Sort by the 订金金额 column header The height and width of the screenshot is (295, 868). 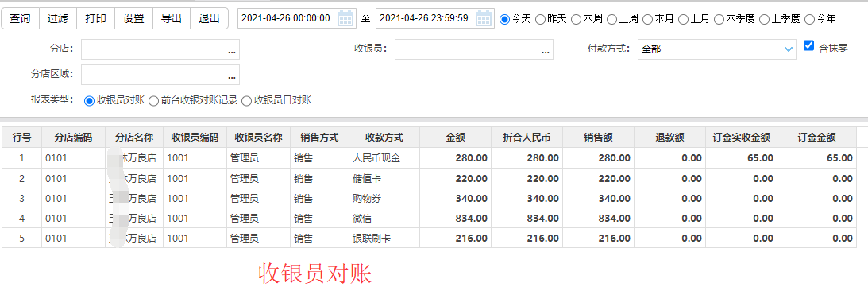pyautogui.click(x=816, y=137)
